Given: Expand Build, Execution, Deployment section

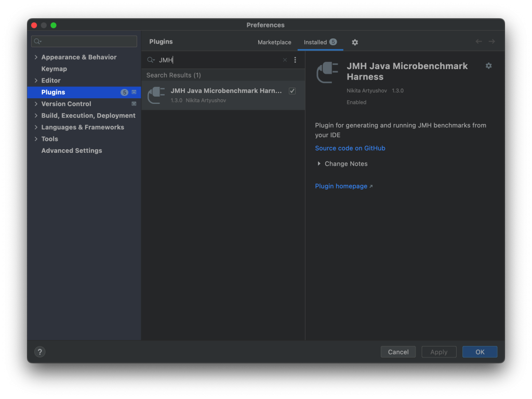Looking at the screenshot, I should point(36,116).
